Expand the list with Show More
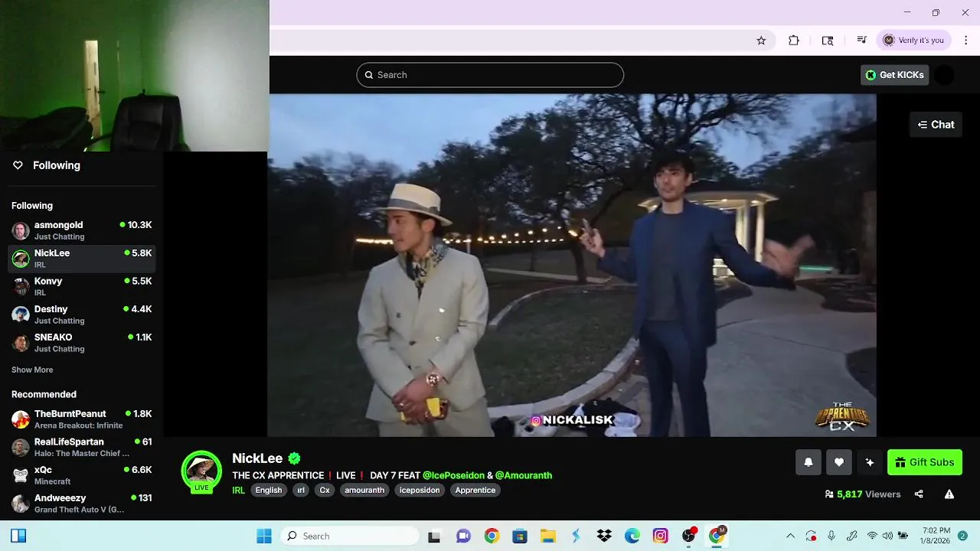Image resolution: width=980 pixels, height=551 pixels. (32, 370)
